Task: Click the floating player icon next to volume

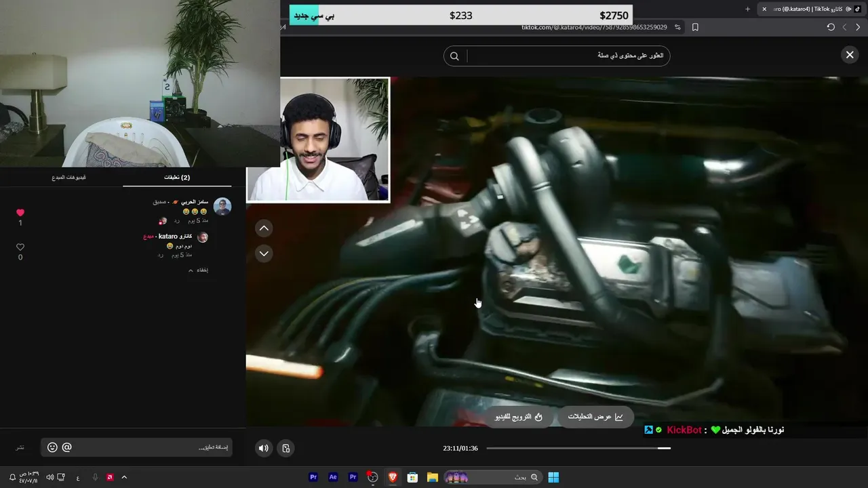Action: (286, 448)
